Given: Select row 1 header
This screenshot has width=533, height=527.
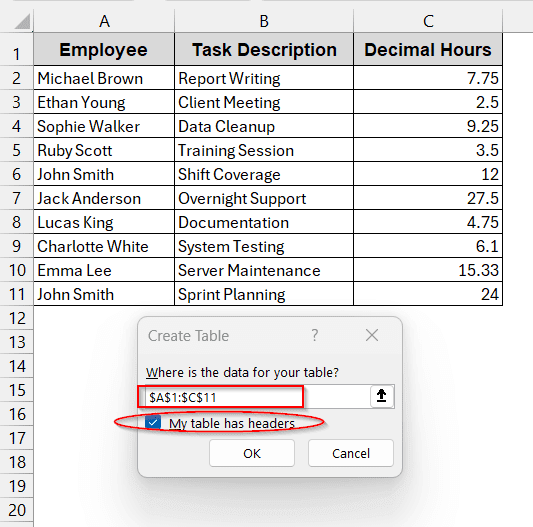Looking at the screenshot, I should (x=17, y=50).
